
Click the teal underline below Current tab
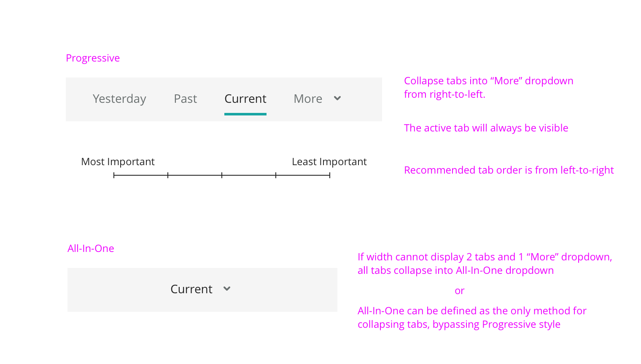click(x=245, y=114)
